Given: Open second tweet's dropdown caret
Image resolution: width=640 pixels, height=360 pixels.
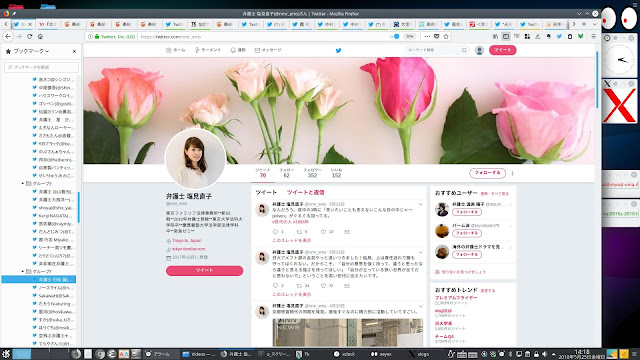Looking at the screenshot, I should [420, 252].
